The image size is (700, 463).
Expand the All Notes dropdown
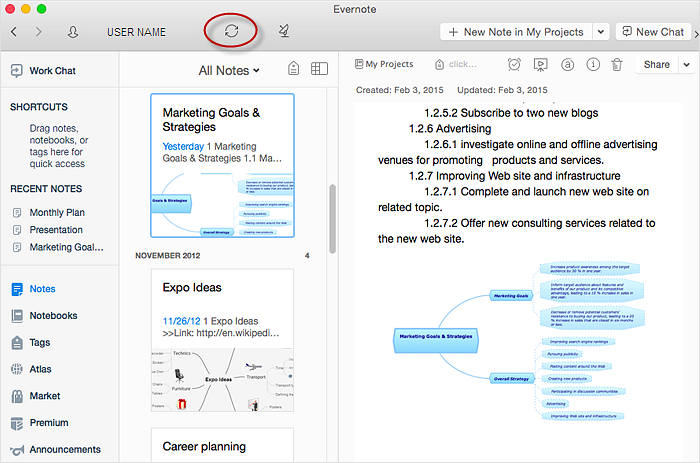click(229, 71)
